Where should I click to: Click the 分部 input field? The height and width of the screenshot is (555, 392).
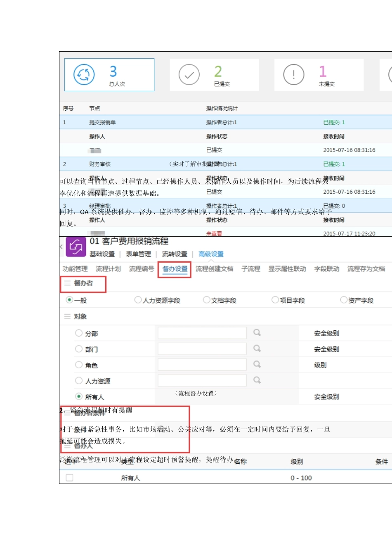point(202,333)
